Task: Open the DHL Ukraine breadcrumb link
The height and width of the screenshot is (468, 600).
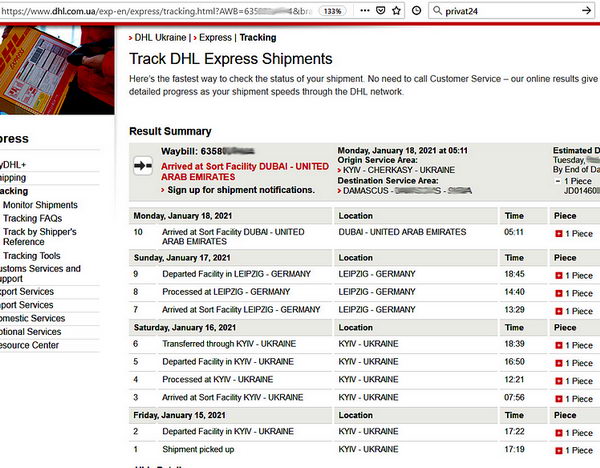Action: 160,38
